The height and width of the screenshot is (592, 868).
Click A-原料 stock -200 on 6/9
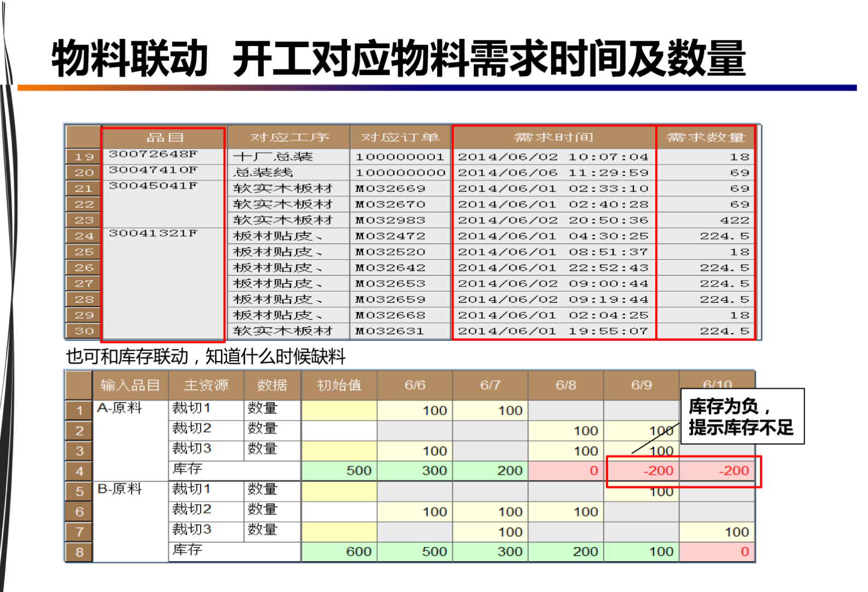click(x=641, y=471)
